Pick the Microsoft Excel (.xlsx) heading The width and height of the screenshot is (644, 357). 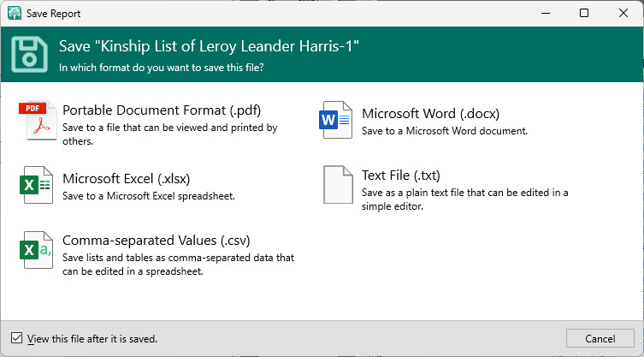tap(126, 178)
